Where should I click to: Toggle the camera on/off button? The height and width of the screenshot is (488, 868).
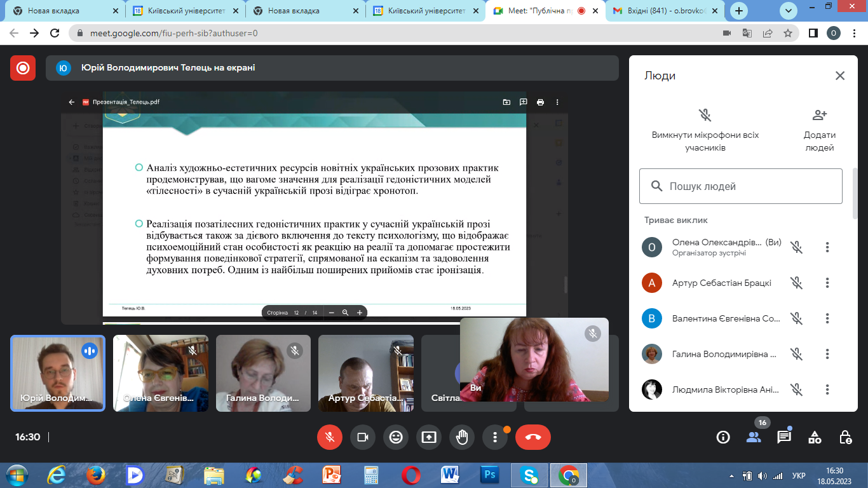pyautogui.click(x=363, y=437)
